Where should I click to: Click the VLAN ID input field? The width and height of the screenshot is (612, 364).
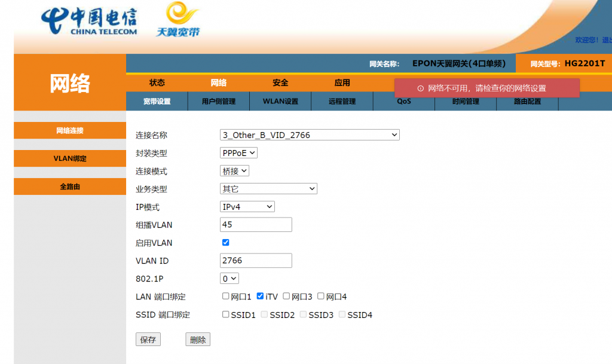tap(256, 261)
